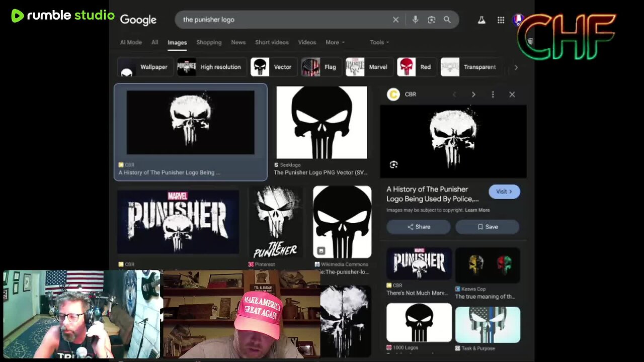The width and height of the screenshot is (644, 362).
Task: Open the Google account avatar
Action: (x=518, y=20)
